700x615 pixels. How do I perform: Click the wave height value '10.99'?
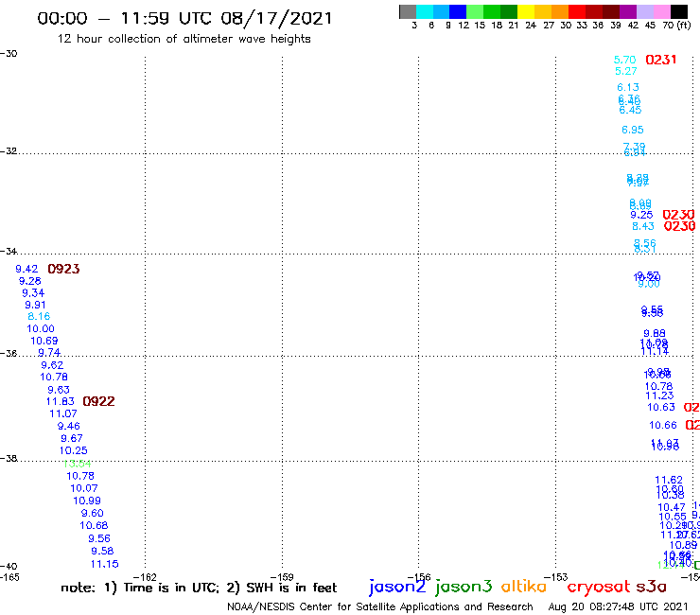87,501
